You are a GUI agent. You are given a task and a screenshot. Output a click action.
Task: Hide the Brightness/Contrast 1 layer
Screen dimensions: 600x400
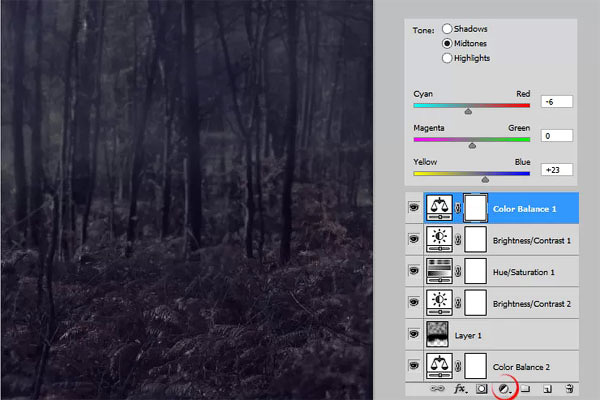[414, 239]
